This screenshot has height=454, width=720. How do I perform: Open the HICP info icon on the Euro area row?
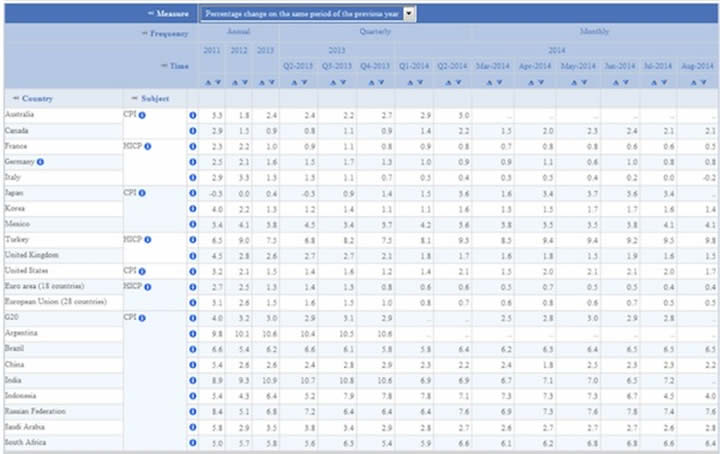(147, 287)
